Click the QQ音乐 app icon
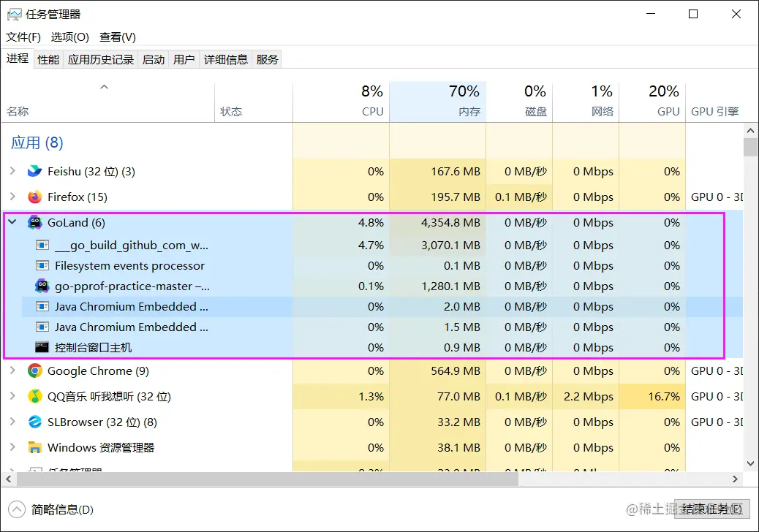Screen dimensions: 759x532 tap(35, 397)
